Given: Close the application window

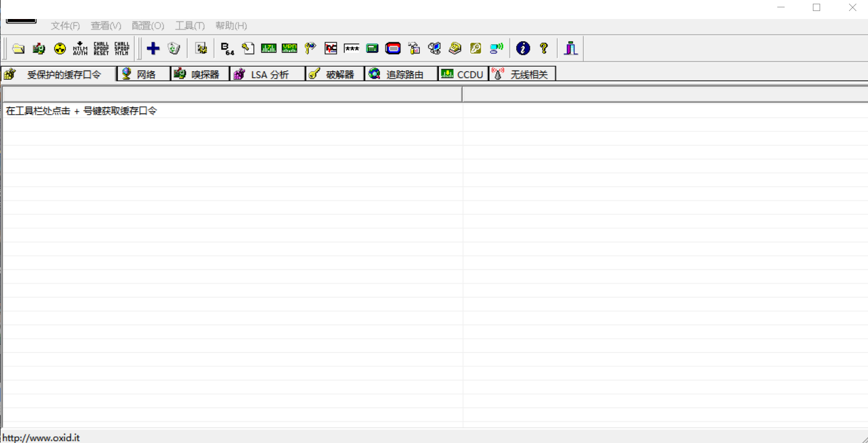Looking at the screenshot, I should click(x=852, y=7).
